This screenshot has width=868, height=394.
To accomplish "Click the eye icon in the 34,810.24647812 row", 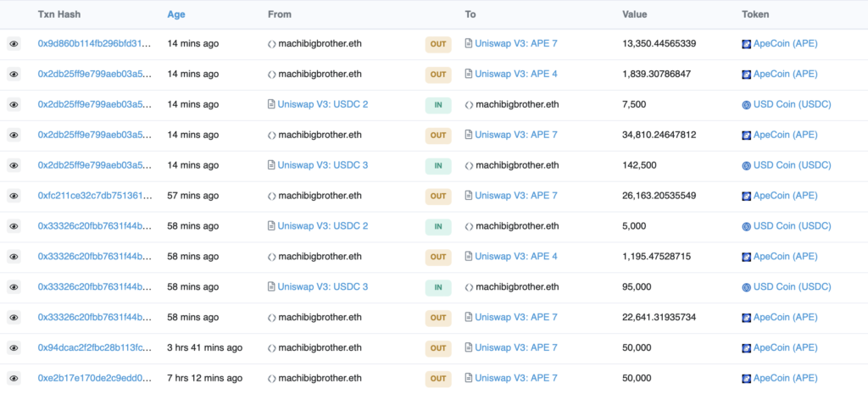I will click(14, 135).
